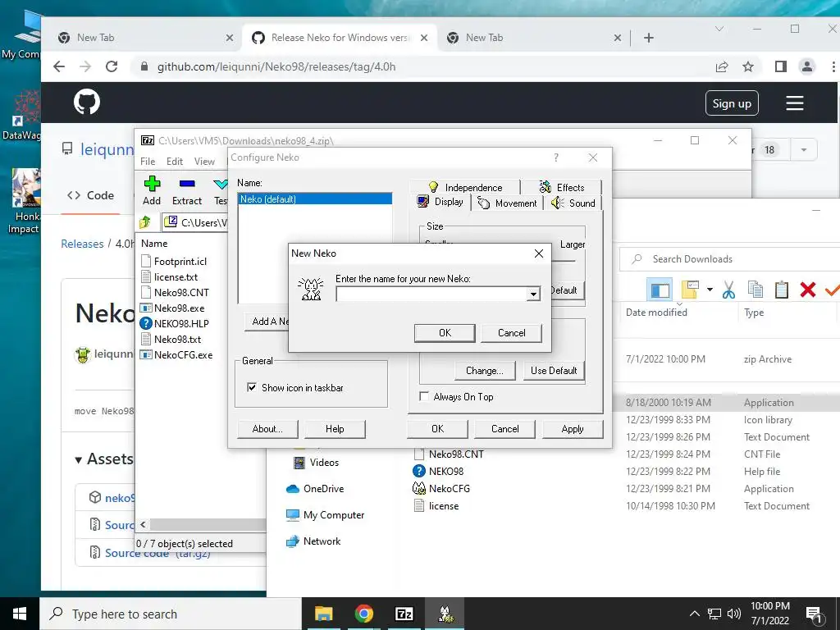Open the Neko name combo box dropdown
Image resolution: width=840 pixels, height=630 pixels.
pos(533,294)
